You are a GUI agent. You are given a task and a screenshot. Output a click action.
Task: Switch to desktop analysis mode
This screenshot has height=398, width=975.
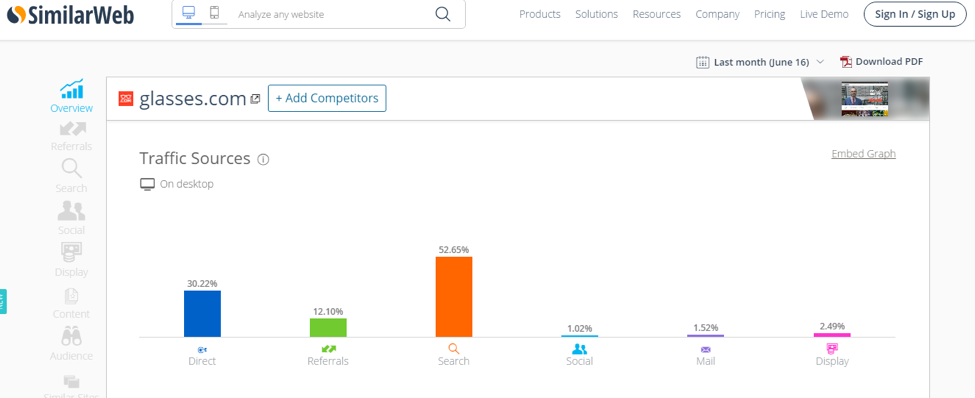coord(189,12)
